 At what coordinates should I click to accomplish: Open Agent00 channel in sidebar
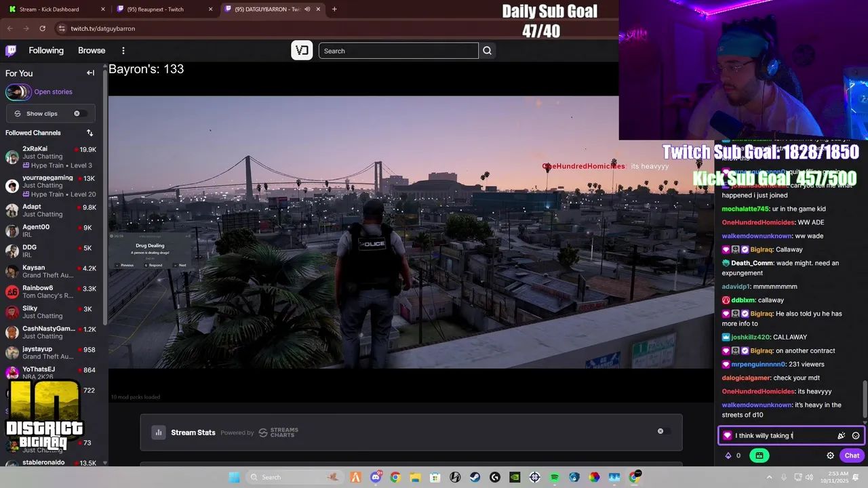click(x=51, y=230)
